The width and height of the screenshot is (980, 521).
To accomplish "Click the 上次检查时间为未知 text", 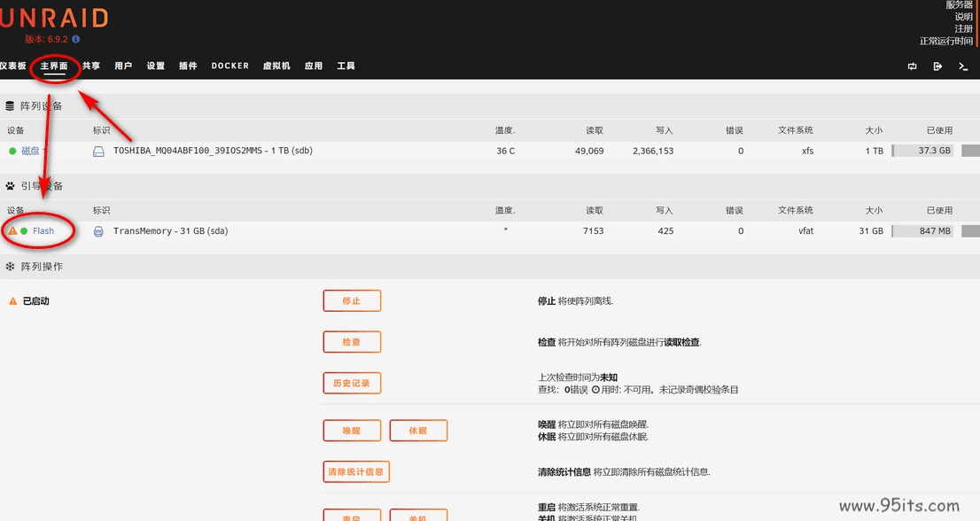I will 578,377.
